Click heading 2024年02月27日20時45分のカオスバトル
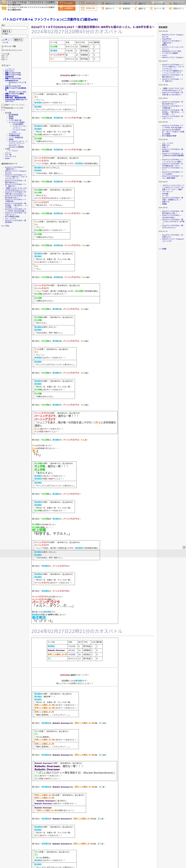Image resolution: width=186 pixels, height=868 pixels. click(x=77, y=32)
